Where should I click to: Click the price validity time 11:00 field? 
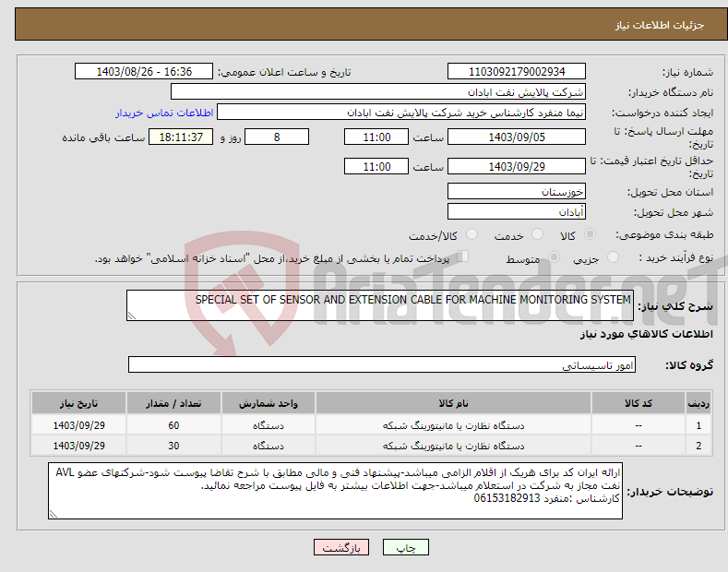[x=376, y=166]
